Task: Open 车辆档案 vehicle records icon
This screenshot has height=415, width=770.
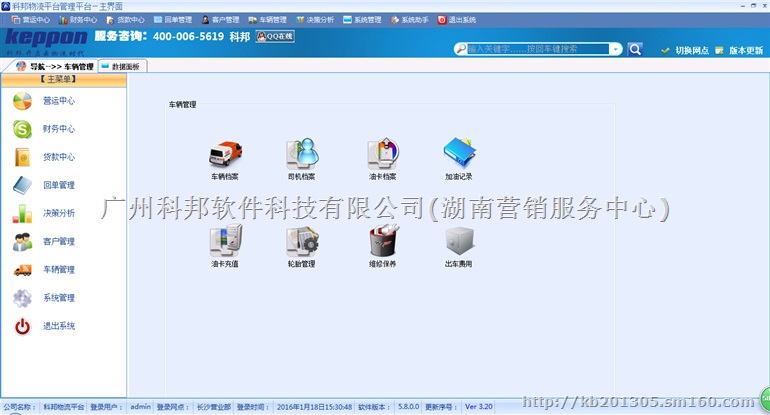Action: point(224,154)
